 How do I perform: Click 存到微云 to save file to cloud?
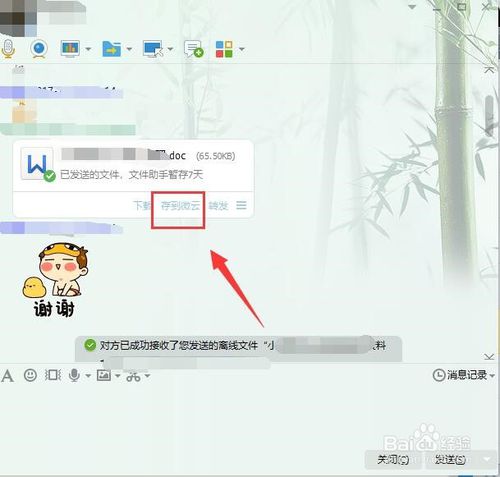click(180, 206)
